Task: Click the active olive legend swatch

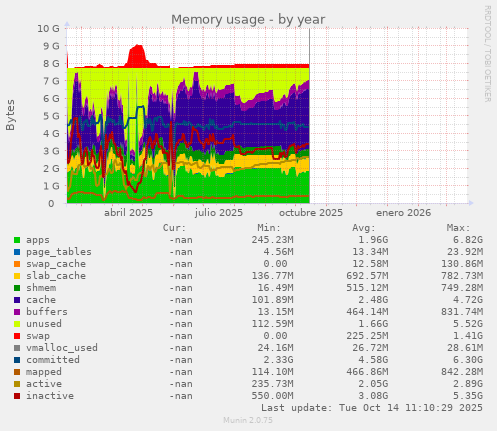Action: coord(17,384)
